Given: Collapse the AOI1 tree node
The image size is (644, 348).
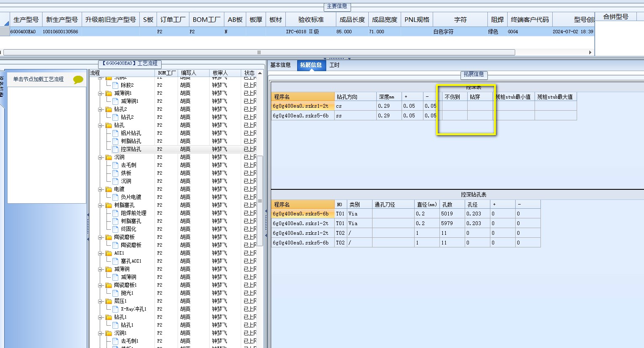Looking at the screenshot, I should (x=101, y=253).
